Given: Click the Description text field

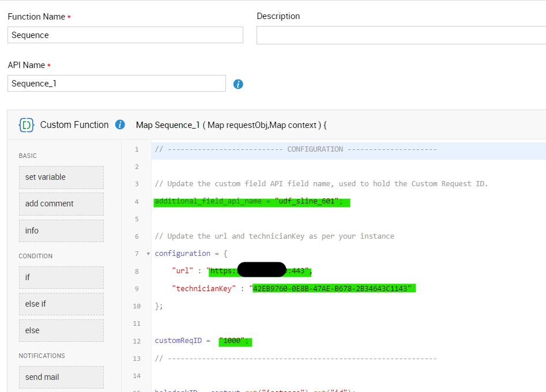Looking at the screenshot, I should (401, 35).
